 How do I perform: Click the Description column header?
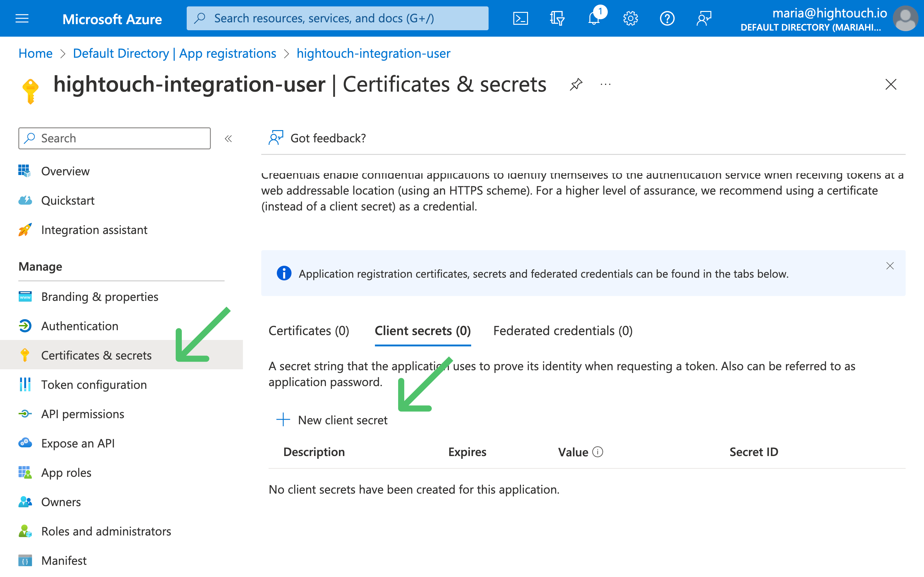click(314, 452)
